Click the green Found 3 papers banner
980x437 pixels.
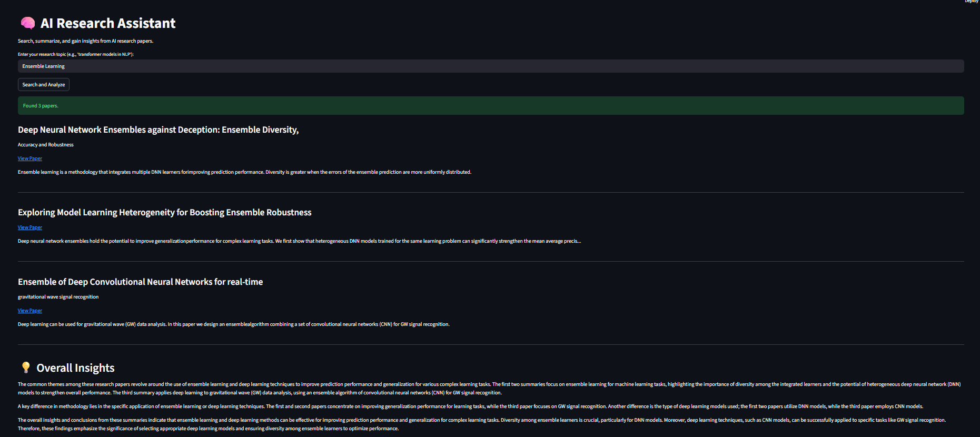coord(490,106)
